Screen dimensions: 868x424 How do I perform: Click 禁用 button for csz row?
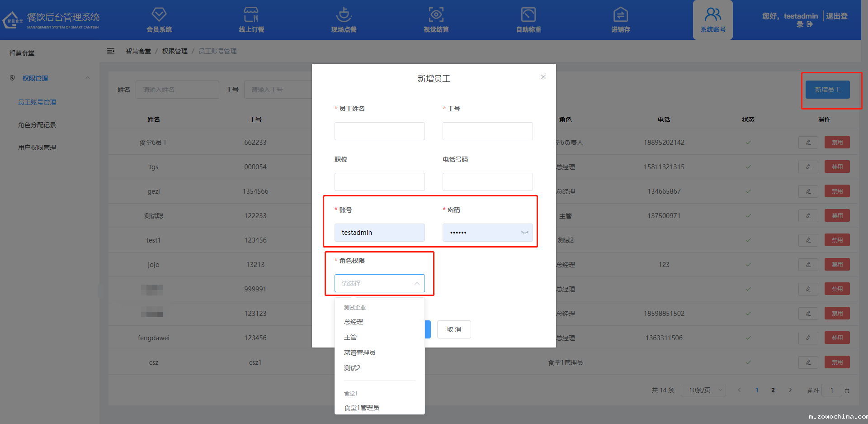point(837,362)
